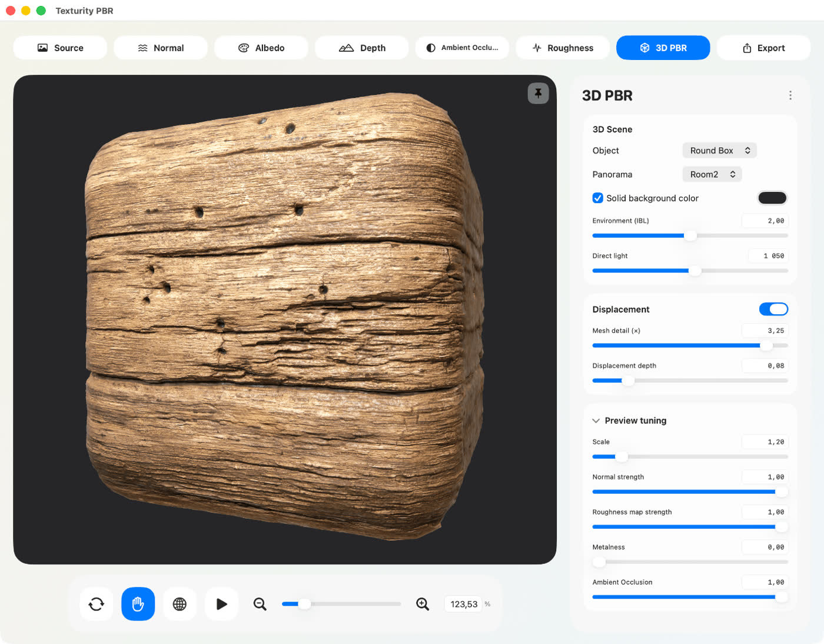Viewport: 824px width, 644px height.
Task: Switch to the Source tab
Action: [x=60, y=48]
